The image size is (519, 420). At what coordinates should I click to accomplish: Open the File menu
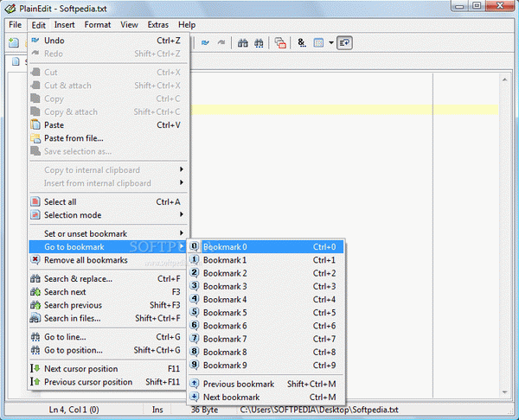tap(16, 25)
